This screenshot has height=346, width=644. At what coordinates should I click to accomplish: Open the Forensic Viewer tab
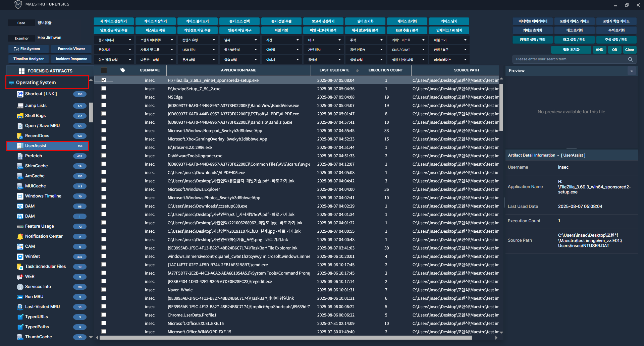pyautogui.click(x=71, y=49)
